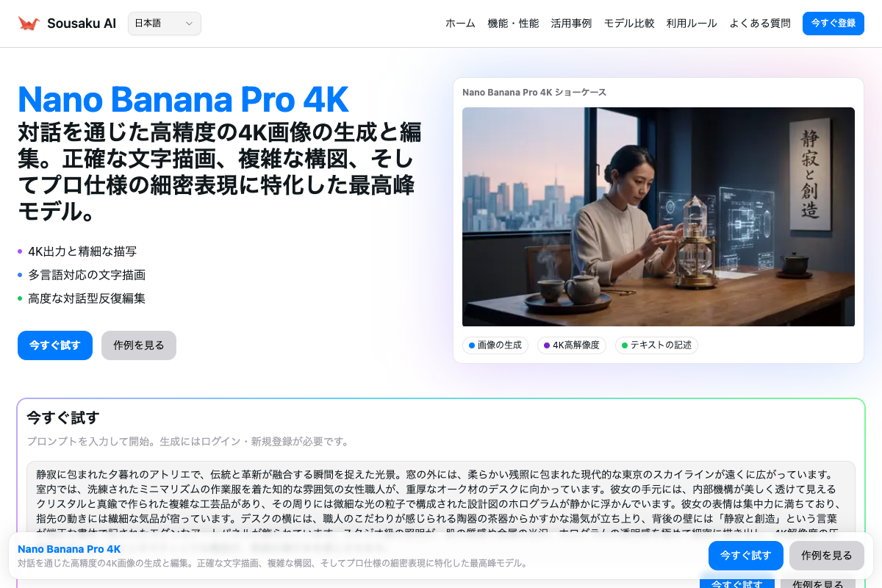Viewport: 882px width, 588px height.
Task: Click 今すぐ試す in the sticky bottom bar
Action: coord(746,556)
